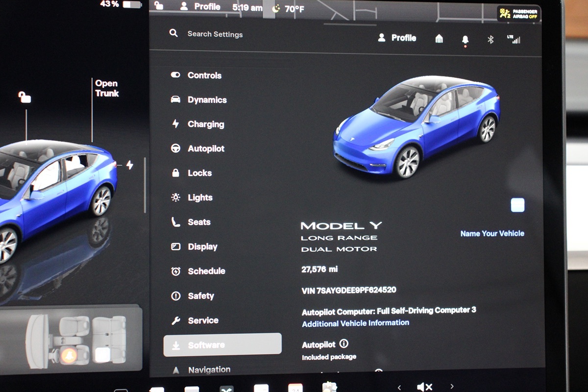Screen dimensions: 588x392
Task: Tap the vehicle color swatch square
Action: 517,205
